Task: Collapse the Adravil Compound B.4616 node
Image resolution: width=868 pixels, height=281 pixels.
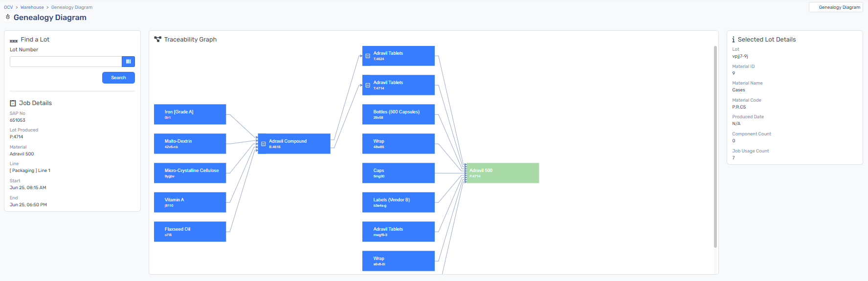Action: (x=264, y=144)
